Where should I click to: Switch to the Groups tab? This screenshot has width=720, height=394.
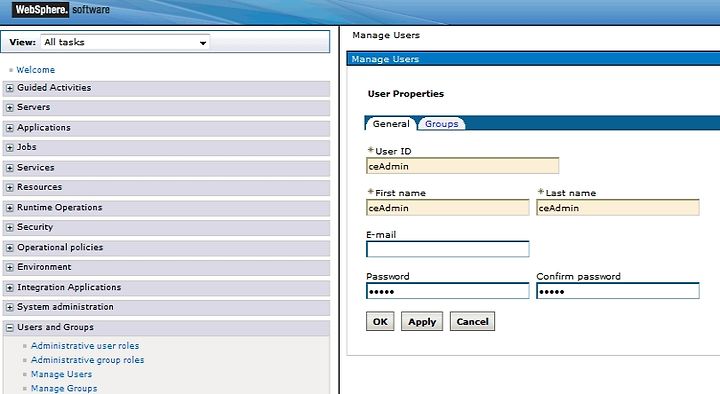(441, 124)
